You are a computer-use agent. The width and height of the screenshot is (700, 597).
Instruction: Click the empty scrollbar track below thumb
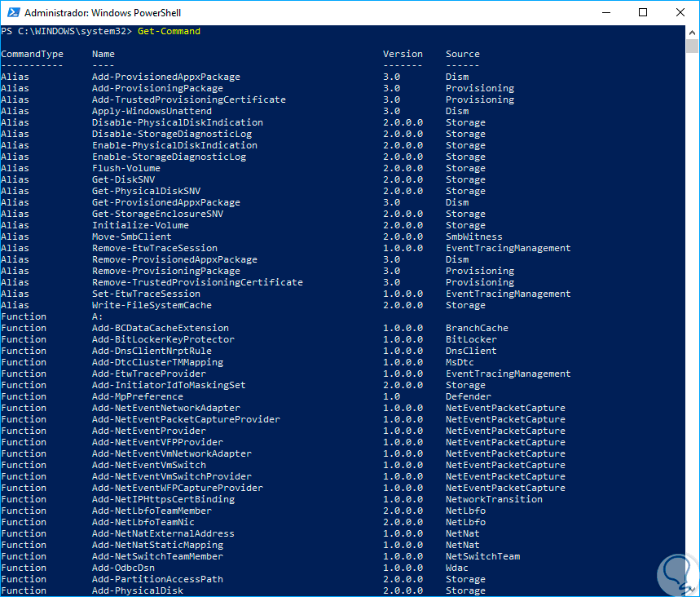pyautogui.click(x=692, y=326)
